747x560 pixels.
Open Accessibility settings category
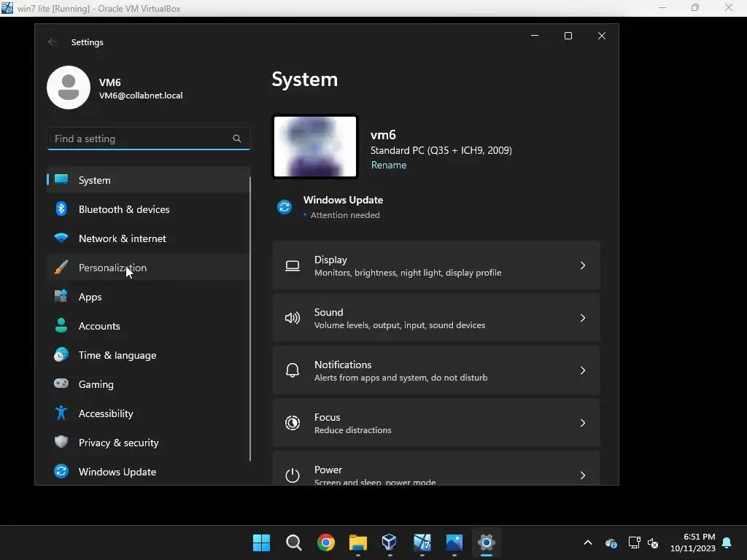pos(148,413)
